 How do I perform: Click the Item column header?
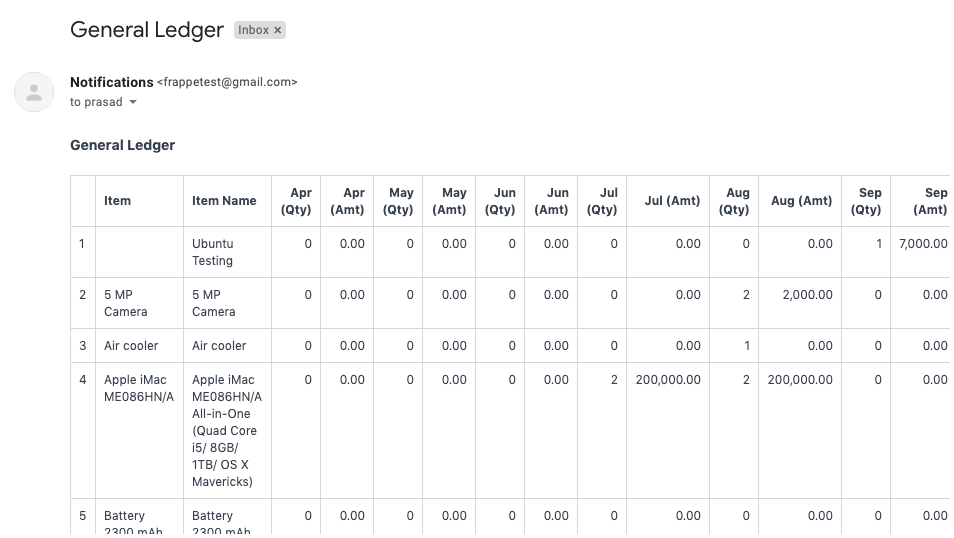pos(117,201)
